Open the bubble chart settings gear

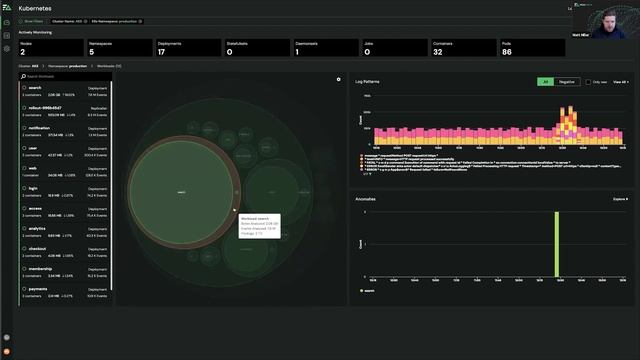coord(338,79)
